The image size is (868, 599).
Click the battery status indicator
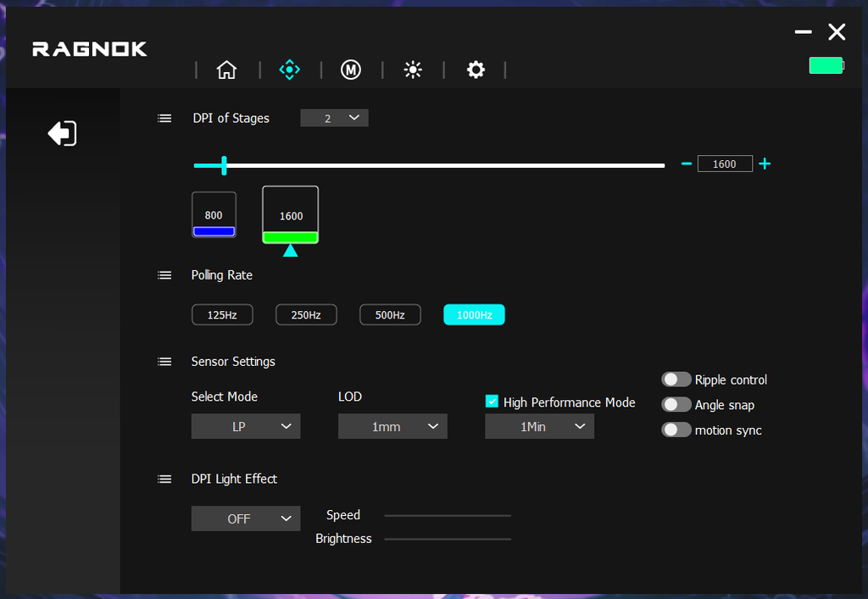[826, 65]
